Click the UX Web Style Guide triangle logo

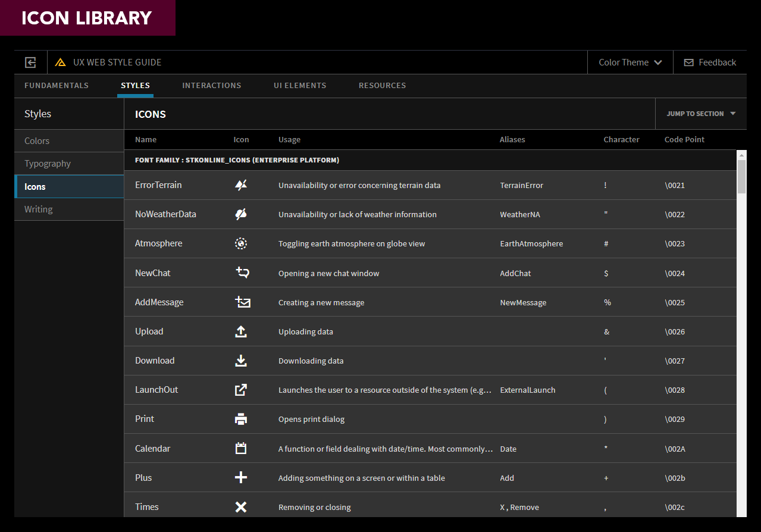pos(60,62)
